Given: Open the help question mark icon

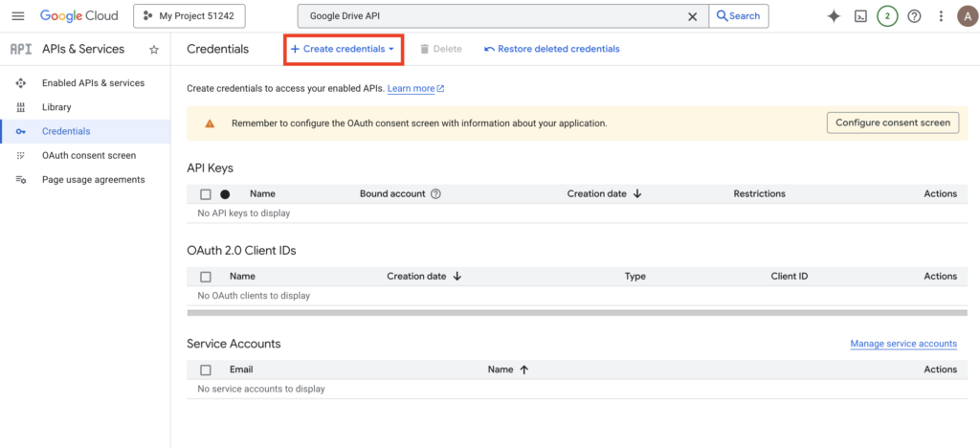Looking at the screenshot, I should pyautogui.click(x=914, y=16).
